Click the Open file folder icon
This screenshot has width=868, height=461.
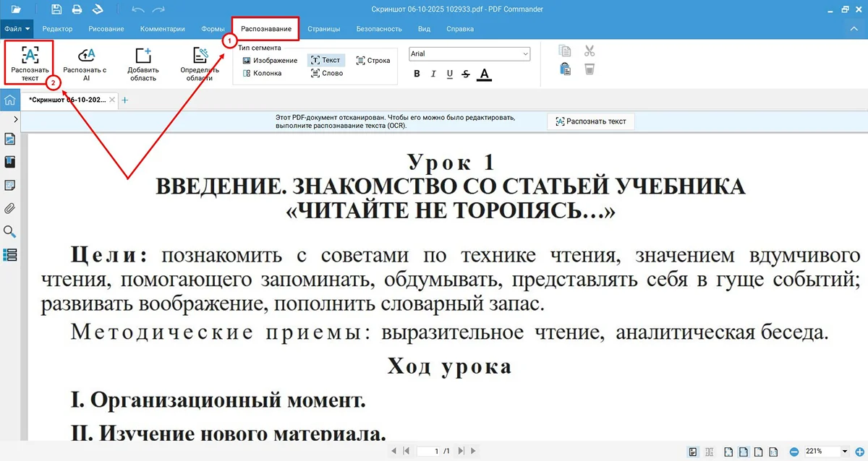(16, 9)
